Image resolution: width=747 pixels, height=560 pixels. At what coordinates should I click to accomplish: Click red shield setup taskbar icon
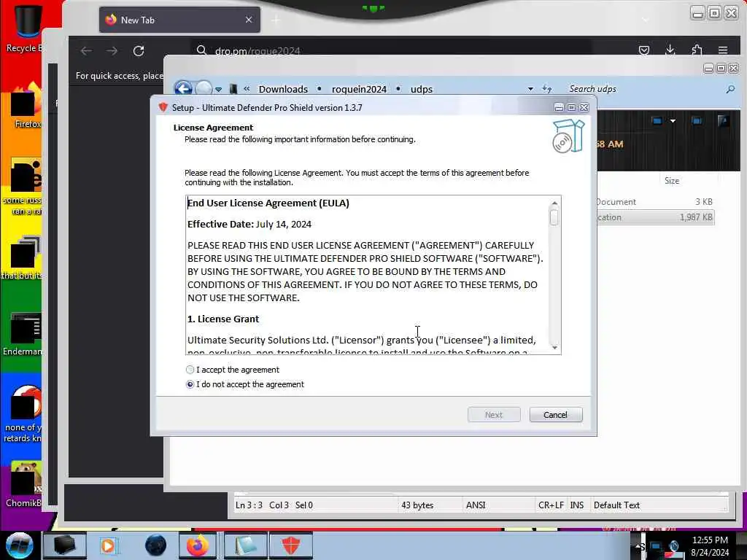pos(290,545)
